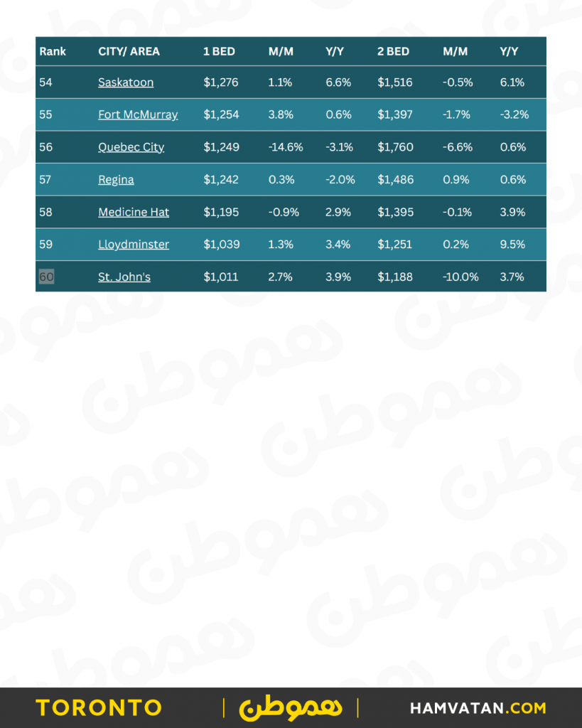
Task: Select the highlighted rank 60 cell
Action: click(46, 277)
